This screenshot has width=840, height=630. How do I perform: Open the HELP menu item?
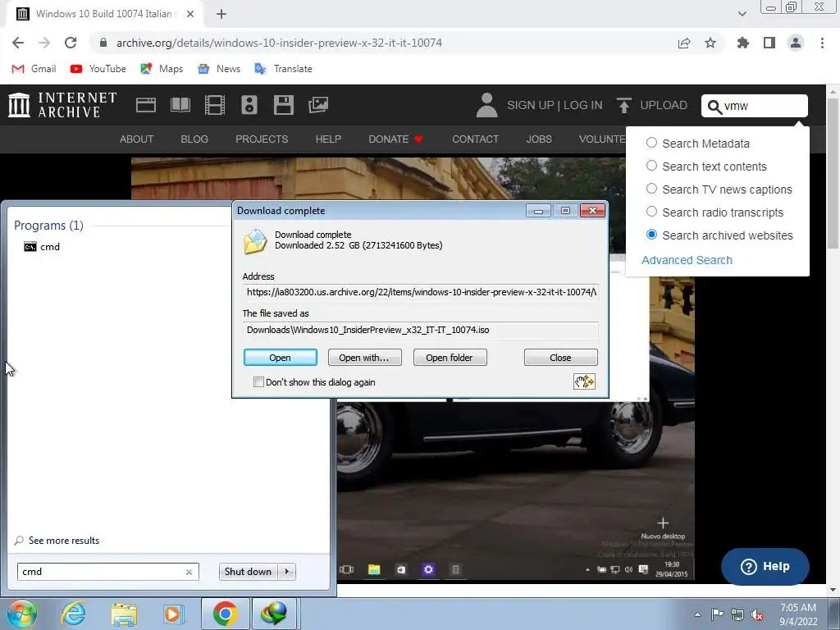(328, 139)
